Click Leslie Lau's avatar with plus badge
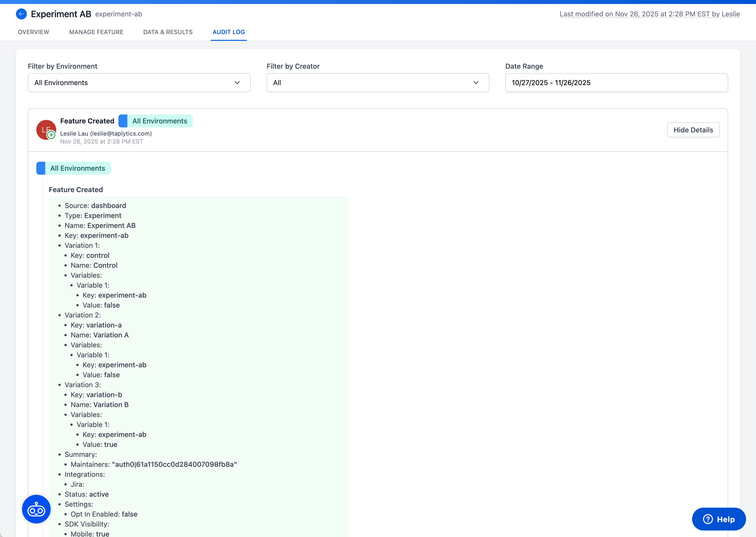Screen dimensions: 756x537 (x=46, y=130)
